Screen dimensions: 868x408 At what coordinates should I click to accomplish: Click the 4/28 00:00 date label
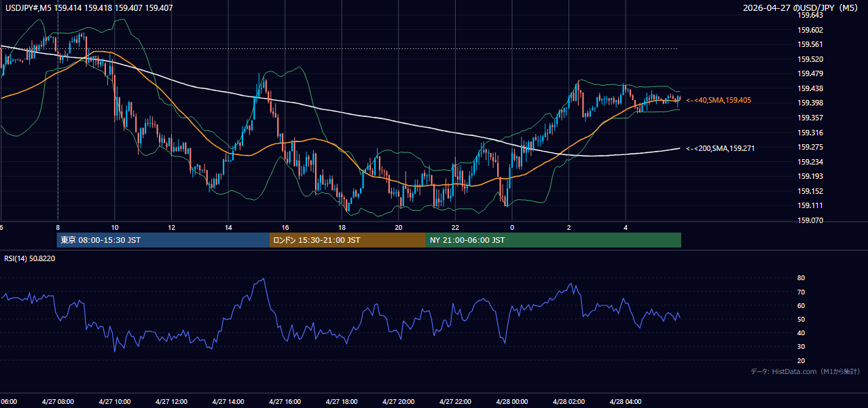(511, 401)
